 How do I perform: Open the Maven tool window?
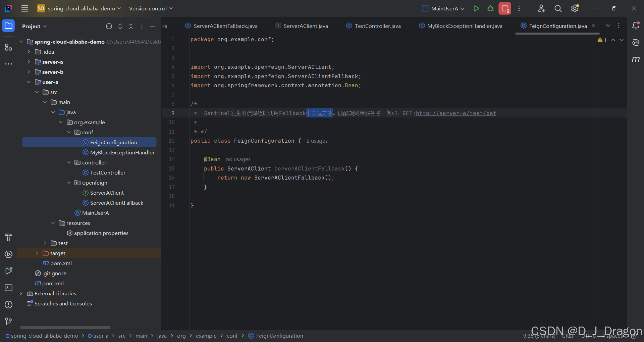[x=636, y=59]
